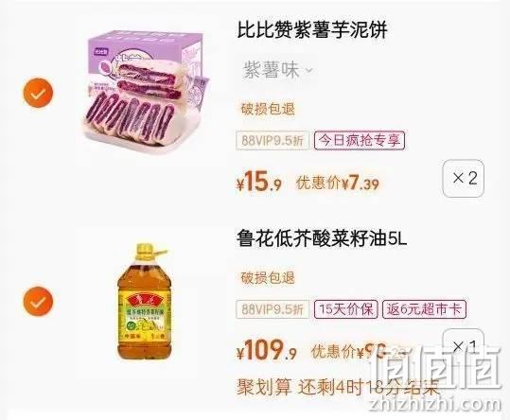Open the 紫薯味 flavor dropdown
Viewport: 510px width, 420px height.
point(278,70)
